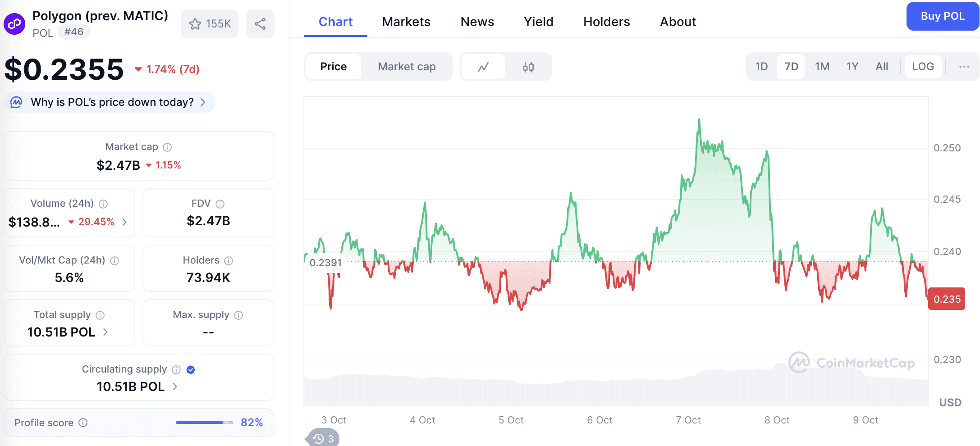Click the Holders info icon

pos(229,261)
